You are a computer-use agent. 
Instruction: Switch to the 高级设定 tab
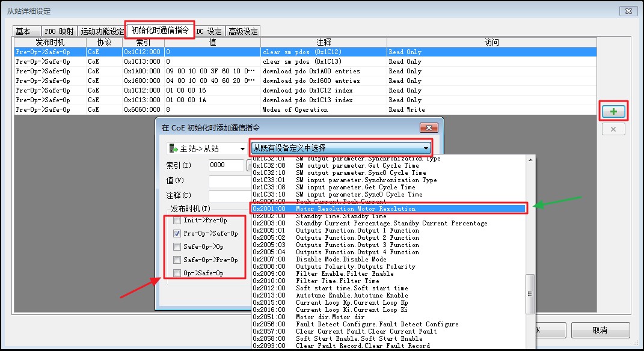tap(242, 31)
